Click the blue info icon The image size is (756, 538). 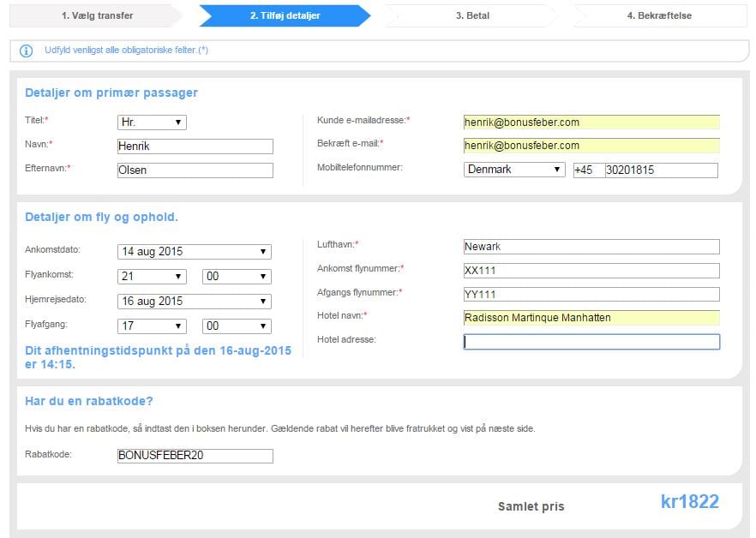[x=27, y=51]
